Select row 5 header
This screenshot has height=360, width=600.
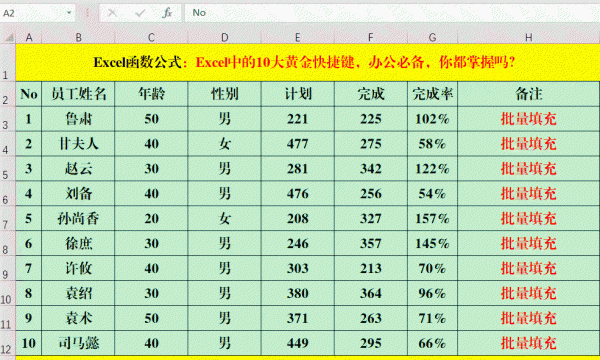click(x=8, y=169)
